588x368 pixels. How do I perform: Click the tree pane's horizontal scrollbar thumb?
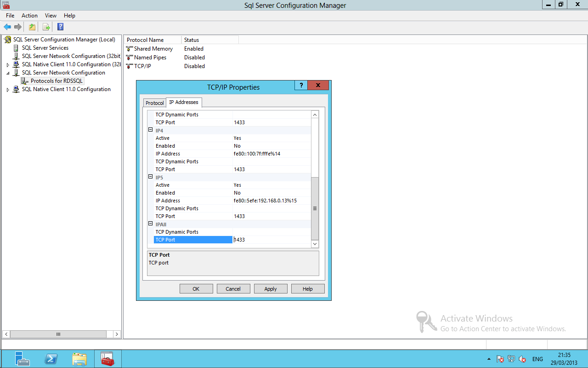(x=58, y=334)
